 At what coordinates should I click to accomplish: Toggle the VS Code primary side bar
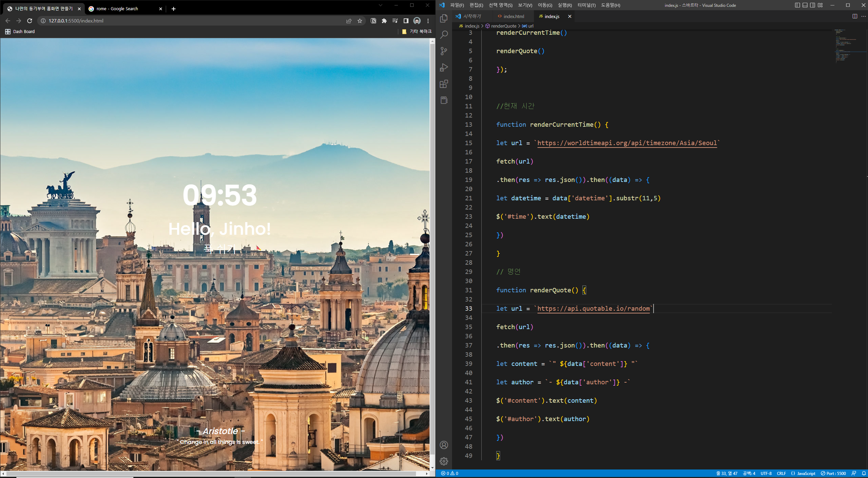[x=798, y=5]
